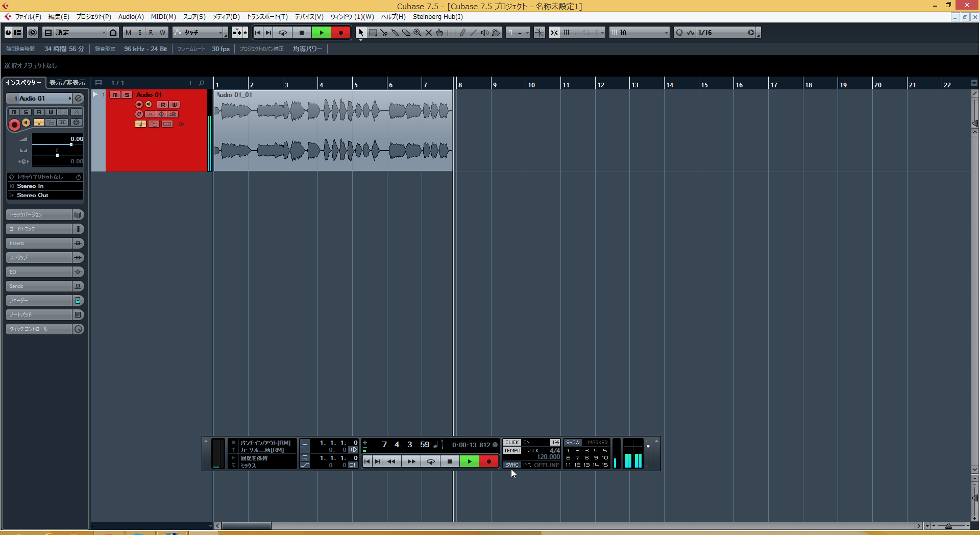980x535 pixels.
Task: Open the ファイル(F) menu
Action: [28, 17]
